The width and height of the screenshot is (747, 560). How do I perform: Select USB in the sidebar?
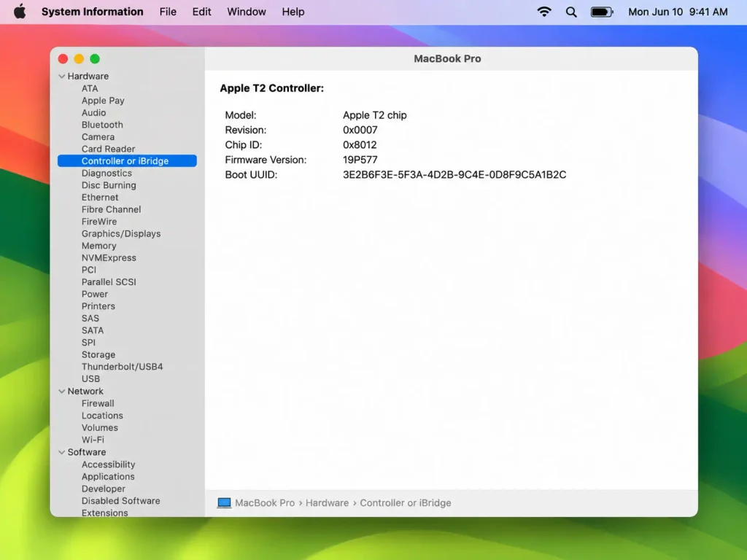[x=90, y=379]
